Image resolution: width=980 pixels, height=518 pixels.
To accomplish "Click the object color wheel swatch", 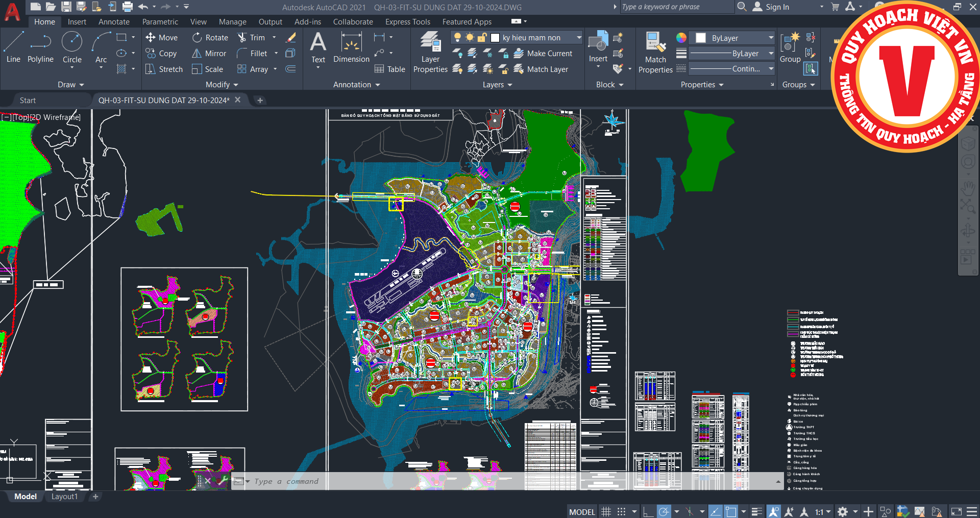I will [x=681, y=38].
